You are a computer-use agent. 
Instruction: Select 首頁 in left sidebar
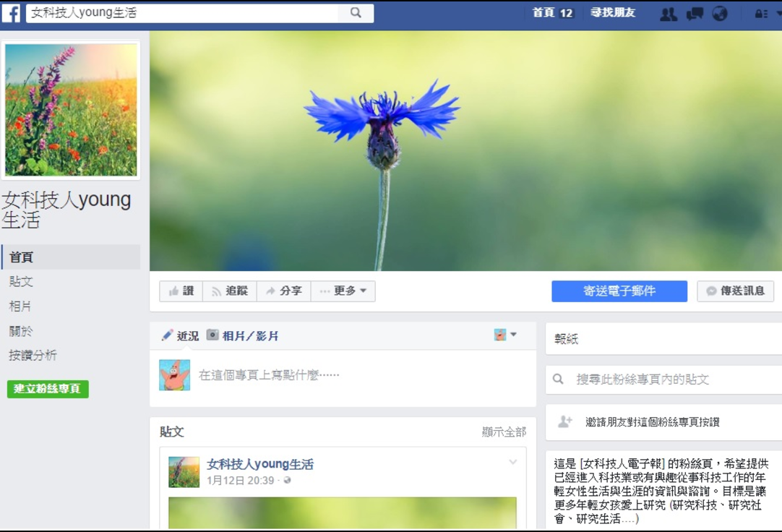tap(71, 257)
